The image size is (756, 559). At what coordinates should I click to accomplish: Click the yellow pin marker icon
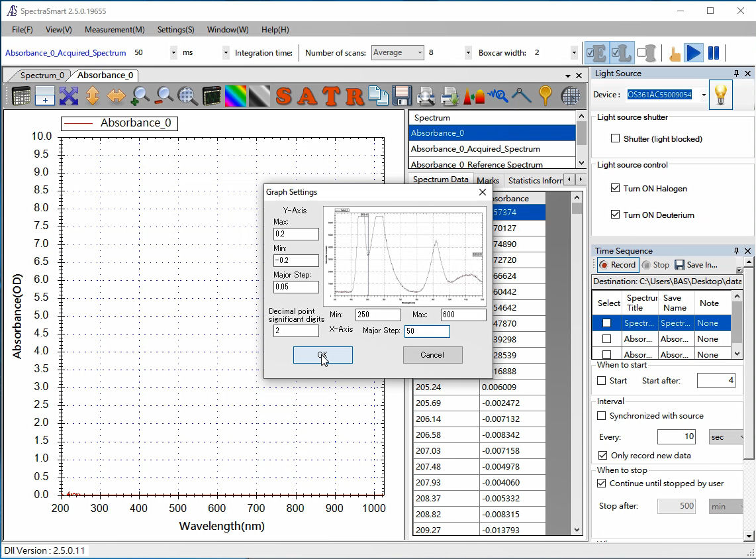coord(545,96)
